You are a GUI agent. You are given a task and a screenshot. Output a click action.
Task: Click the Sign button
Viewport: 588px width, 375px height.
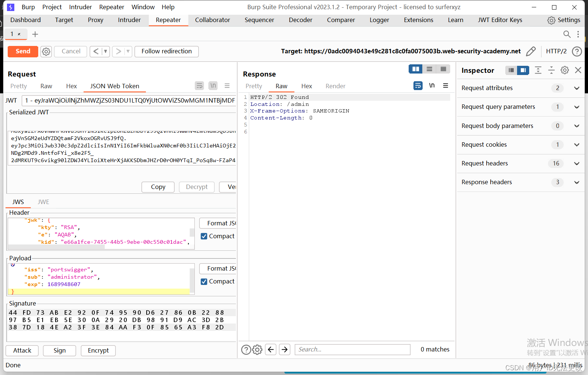coord(60,351)
